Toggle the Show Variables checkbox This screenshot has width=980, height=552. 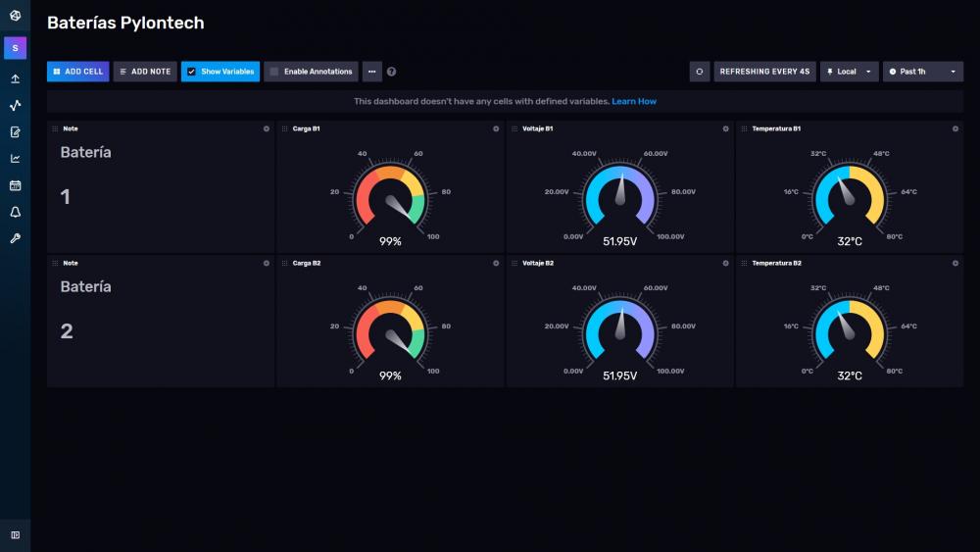tap(191, 72)
